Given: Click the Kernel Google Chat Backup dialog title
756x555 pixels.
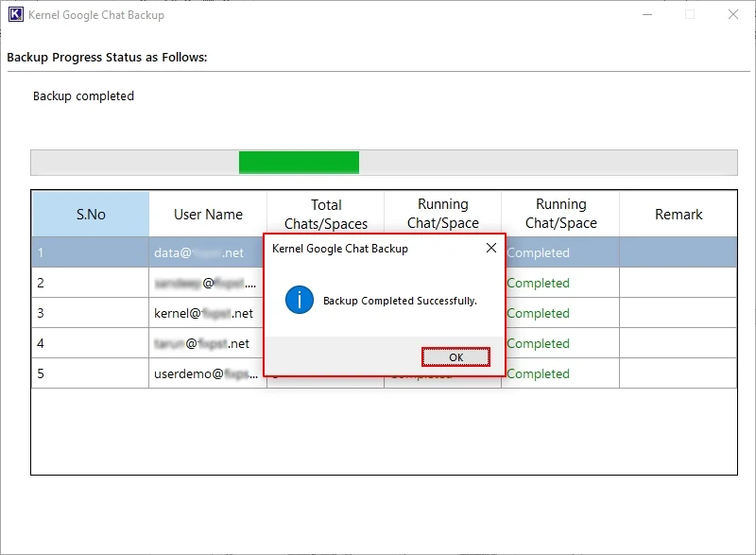Looking at the screenshot, I should (x=335, y=248).
